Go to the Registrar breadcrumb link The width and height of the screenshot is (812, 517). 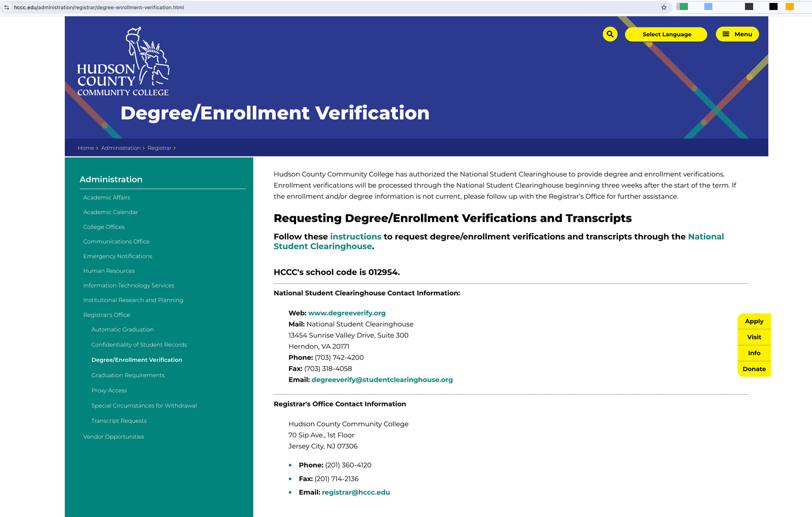(159, 148)
